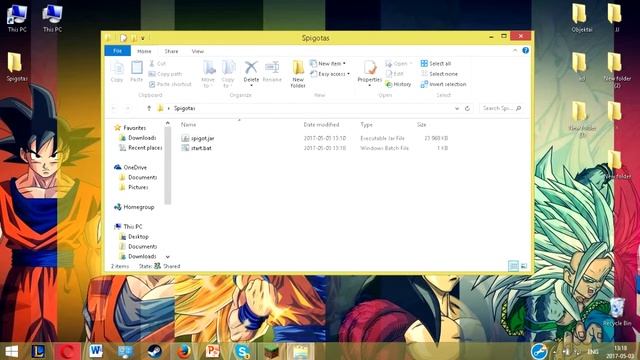Click Invert selection
This screenshot has height=360, width=640.
click(443, 84)
